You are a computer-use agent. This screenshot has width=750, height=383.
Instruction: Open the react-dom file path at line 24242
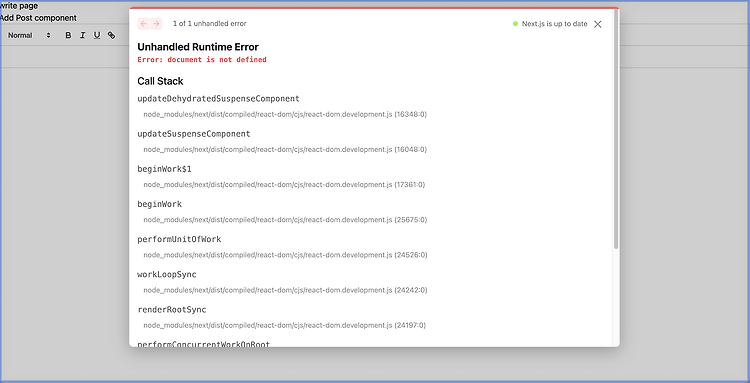(x=285, y=290)
